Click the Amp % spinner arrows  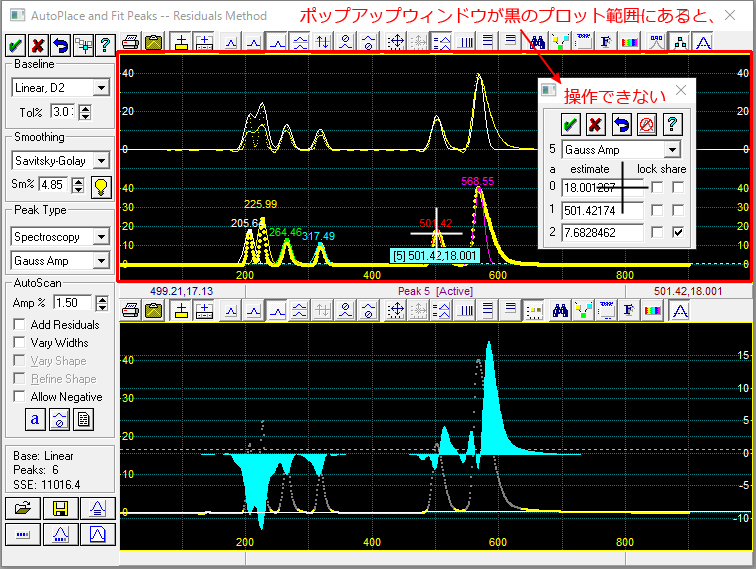(x=100, y=303)
